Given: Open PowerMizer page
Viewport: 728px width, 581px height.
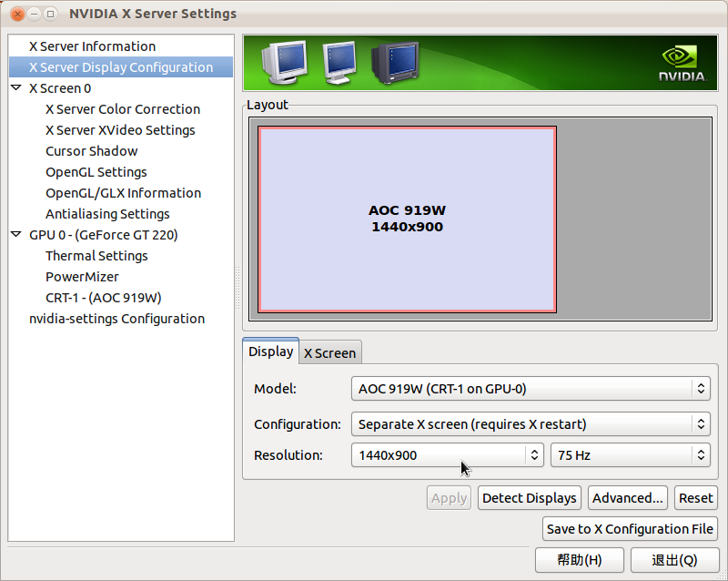Looking at the screenshot, I should point(82,277).
